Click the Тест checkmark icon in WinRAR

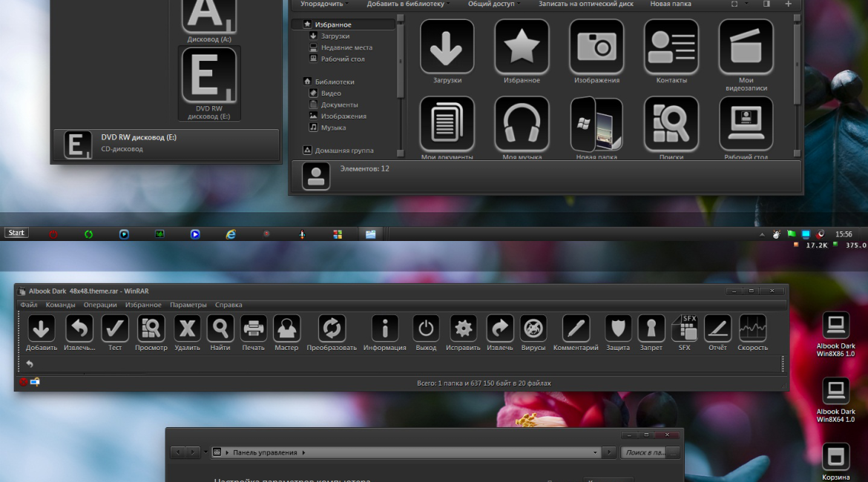click(x=115, y=329)
